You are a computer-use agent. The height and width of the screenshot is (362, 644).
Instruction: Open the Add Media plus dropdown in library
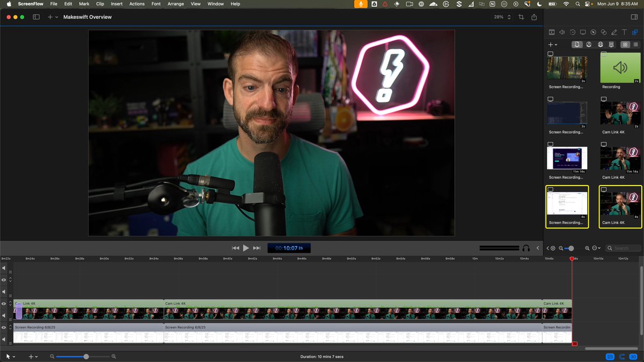[x=553, y=45]
